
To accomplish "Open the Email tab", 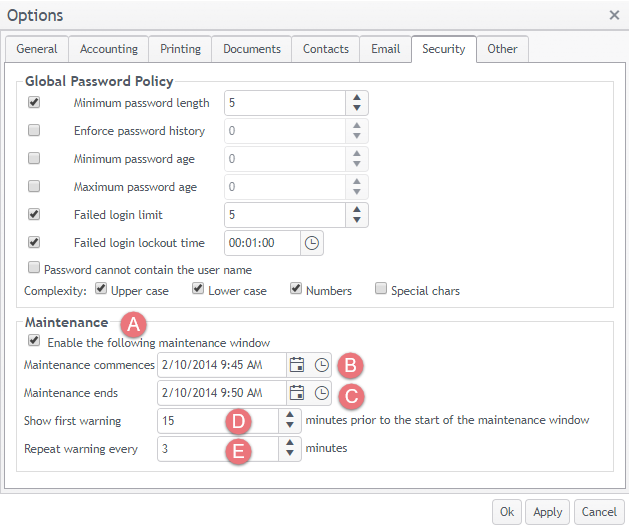I will tap(385, 49).
